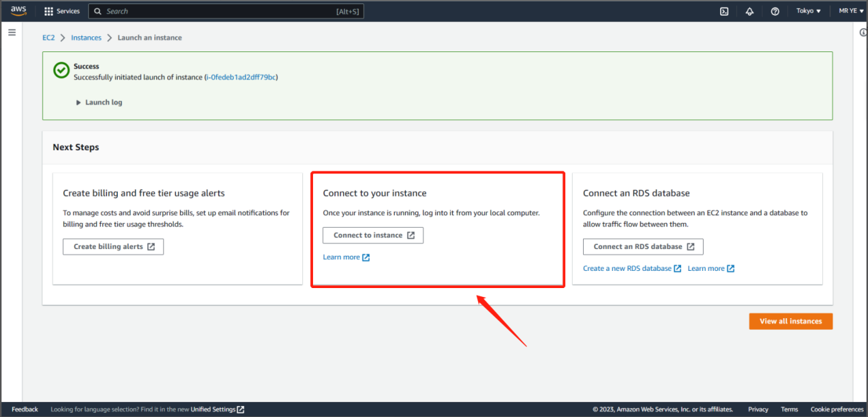
Task: Open the help question mark icon
Action: click(x=775, y=12)
